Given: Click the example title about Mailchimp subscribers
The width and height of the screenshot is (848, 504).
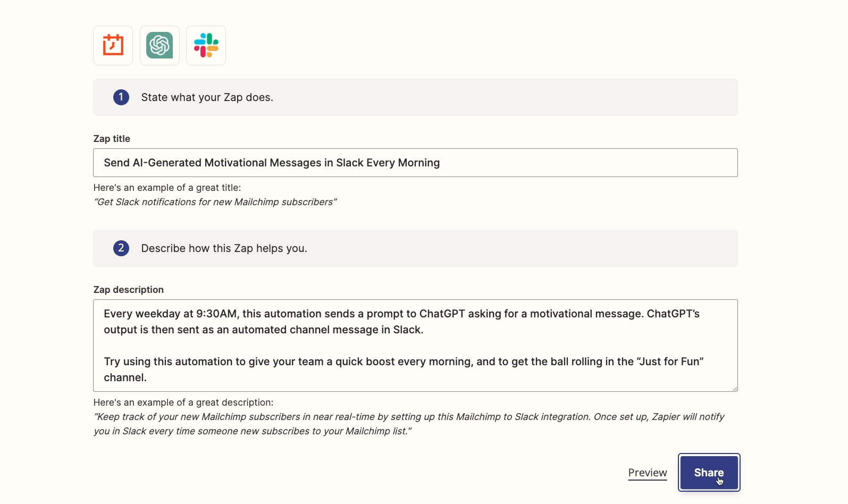Looking at the screenshot, I should (x=215, y=202).
